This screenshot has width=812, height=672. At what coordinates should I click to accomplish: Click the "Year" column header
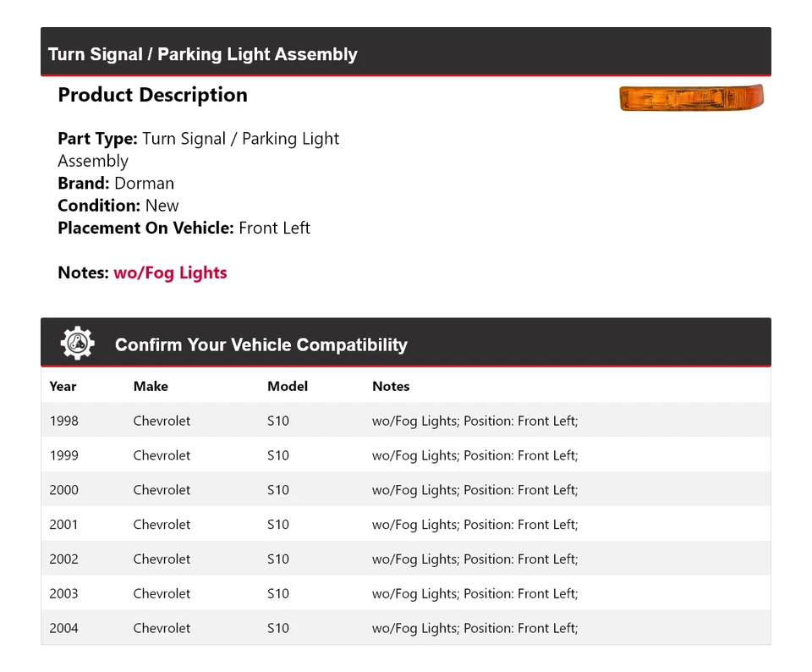pyautogui.click(x=63, y=386)
